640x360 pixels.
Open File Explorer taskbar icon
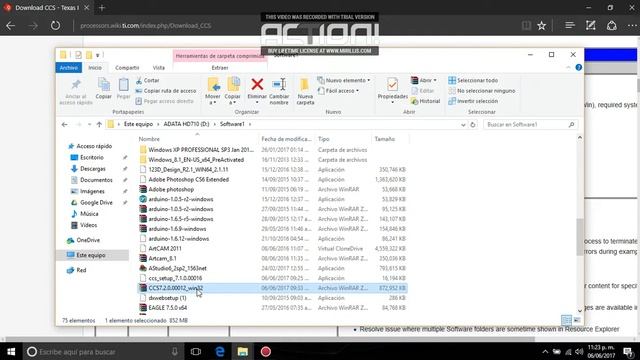[243, 351]
